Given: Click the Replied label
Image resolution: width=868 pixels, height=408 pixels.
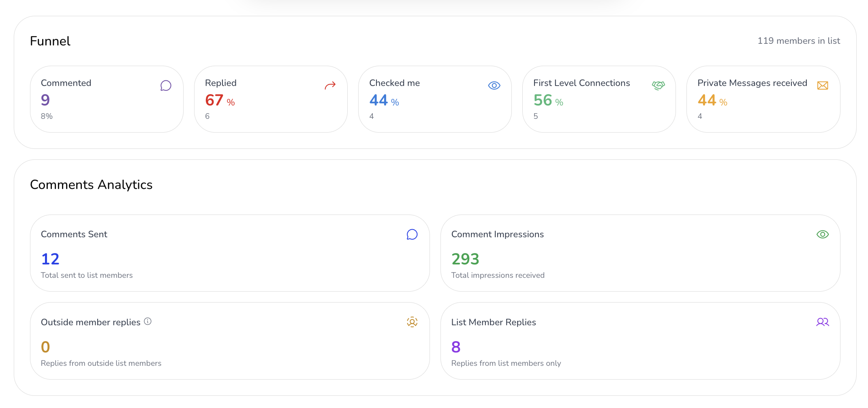Looking at the screenshot, I should pyautogui.click(x=221, y=83).
